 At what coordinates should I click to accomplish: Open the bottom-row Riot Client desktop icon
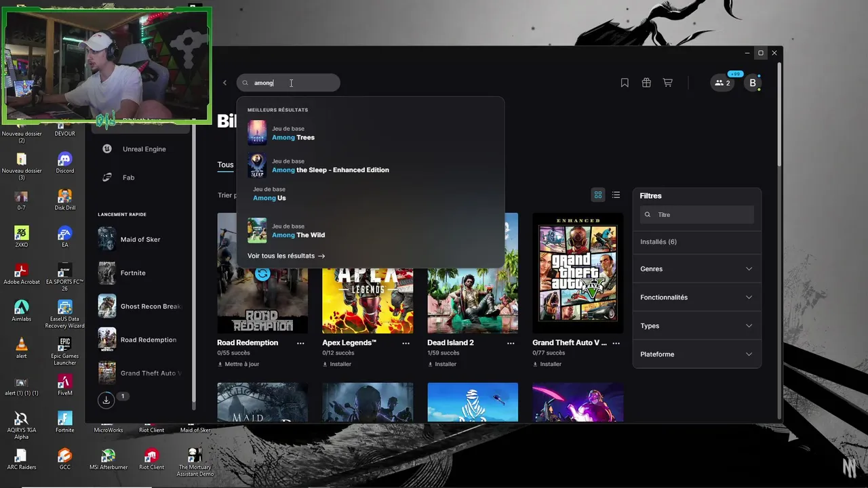pos(152,459)
